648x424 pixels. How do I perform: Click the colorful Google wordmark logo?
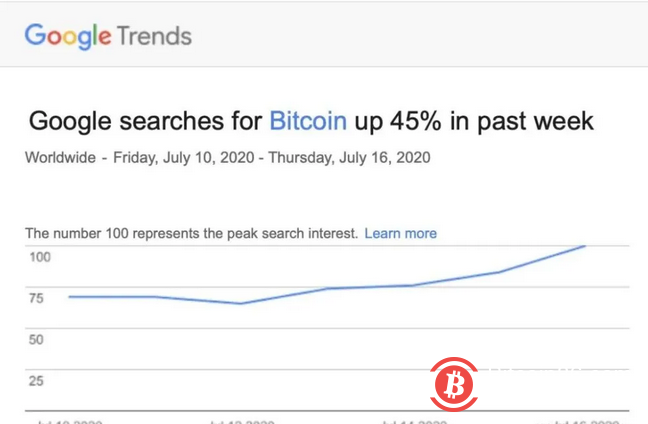[x=67, y=37]
